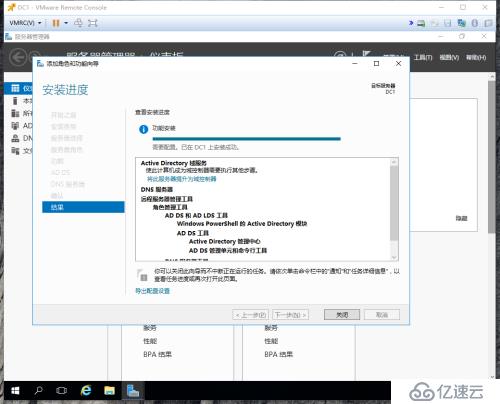Click the sound device icon in the VMRC device tray
This screenshot has width=500, height=404.
(475, 23)
